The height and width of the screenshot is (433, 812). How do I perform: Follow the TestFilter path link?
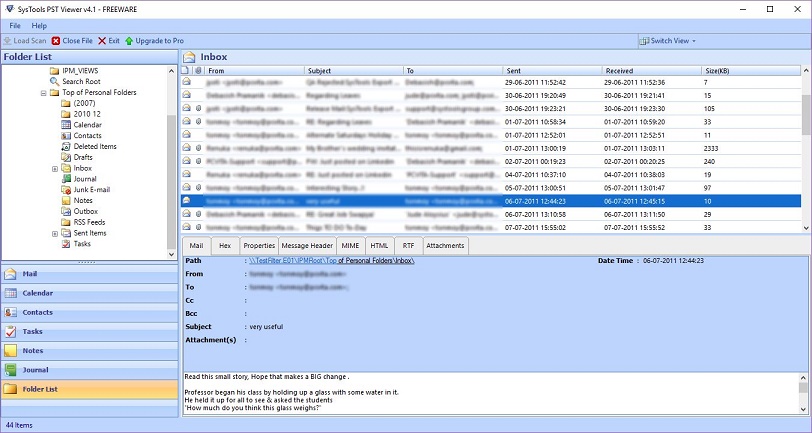[x=331, y=261]
